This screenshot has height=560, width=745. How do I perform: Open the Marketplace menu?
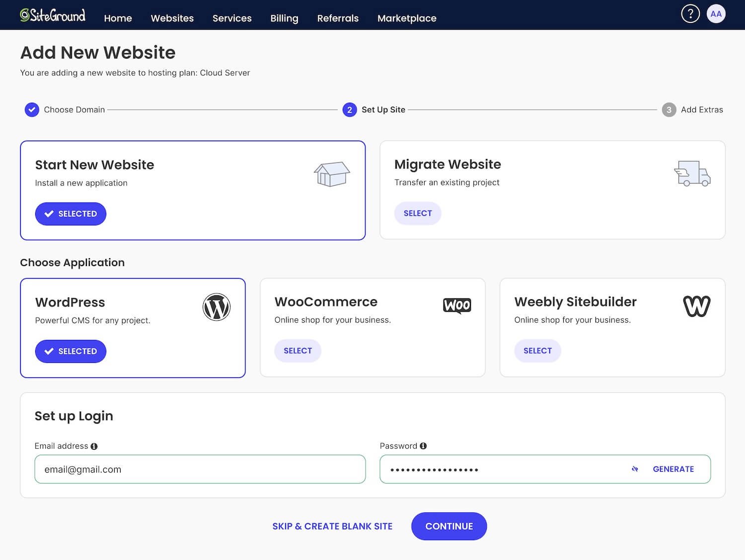[x=407, y=18]
